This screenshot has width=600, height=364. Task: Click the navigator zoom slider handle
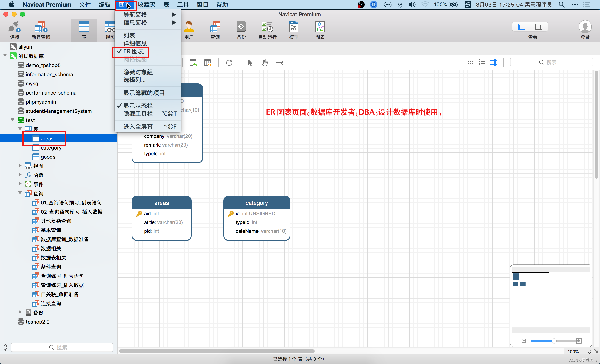554,341
